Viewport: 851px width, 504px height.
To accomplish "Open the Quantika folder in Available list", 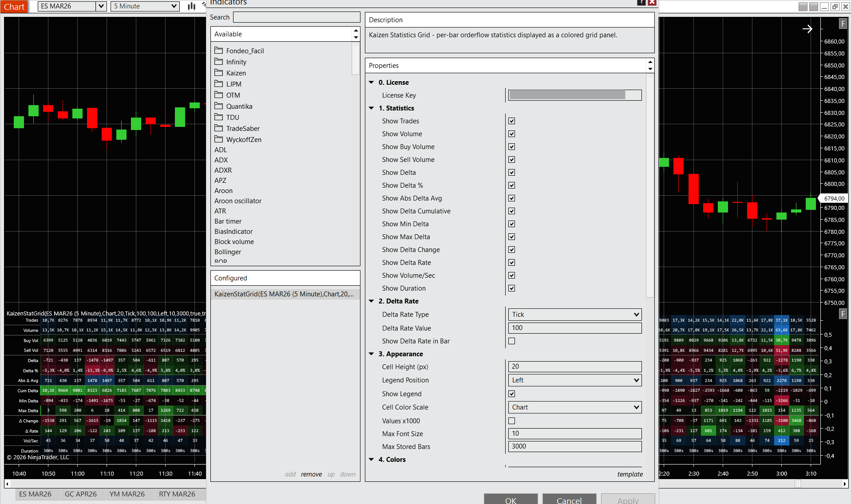I will (x=239, y=106).
